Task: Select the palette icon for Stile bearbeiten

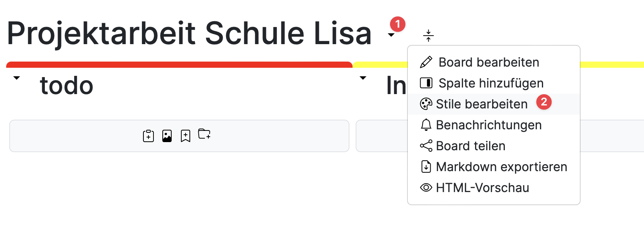Action: point(426,104)
